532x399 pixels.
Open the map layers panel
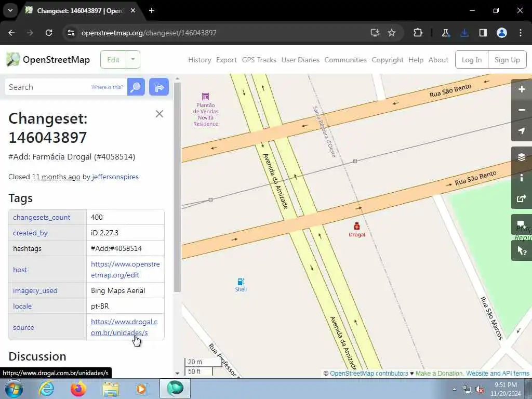[x=522, y=157]
